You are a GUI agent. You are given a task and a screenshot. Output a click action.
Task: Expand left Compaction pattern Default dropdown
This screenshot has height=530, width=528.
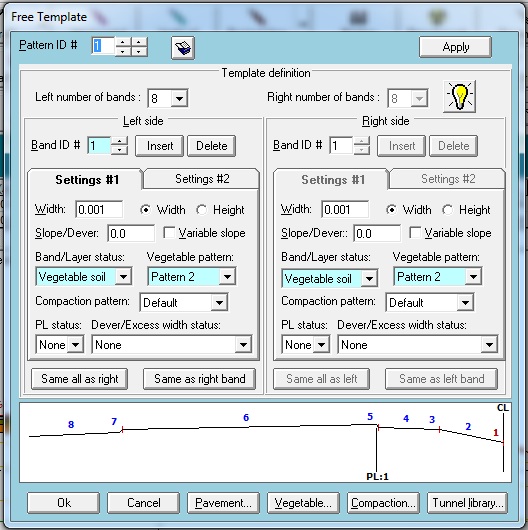[x=184, y=303]
